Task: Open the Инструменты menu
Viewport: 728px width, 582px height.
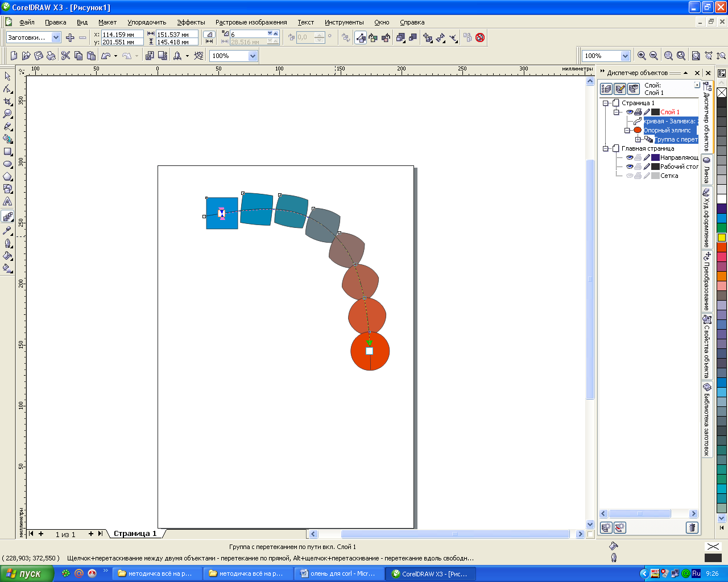Action: click(344, 22)
